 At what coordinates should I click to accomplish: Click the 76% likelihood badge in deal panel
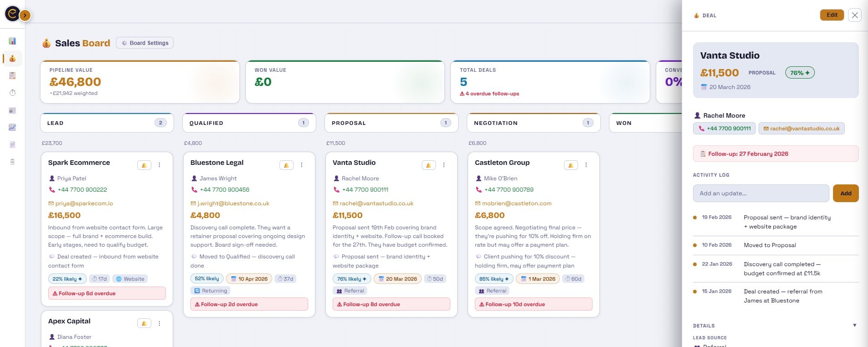pos(800,73)
